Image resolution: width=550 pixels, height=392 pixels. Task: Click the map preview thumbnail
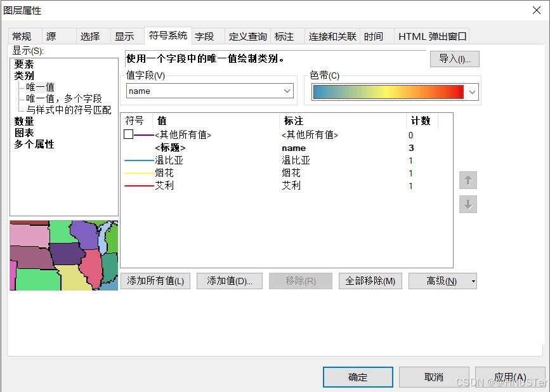(64, 255)
